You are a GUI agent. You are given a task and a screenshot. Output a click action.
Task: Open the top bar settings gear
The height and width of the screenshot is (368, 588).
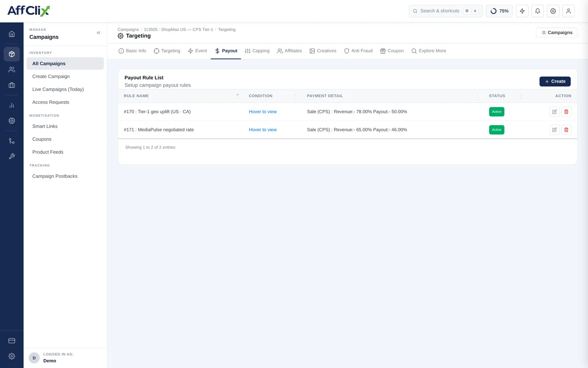point(553,11)
